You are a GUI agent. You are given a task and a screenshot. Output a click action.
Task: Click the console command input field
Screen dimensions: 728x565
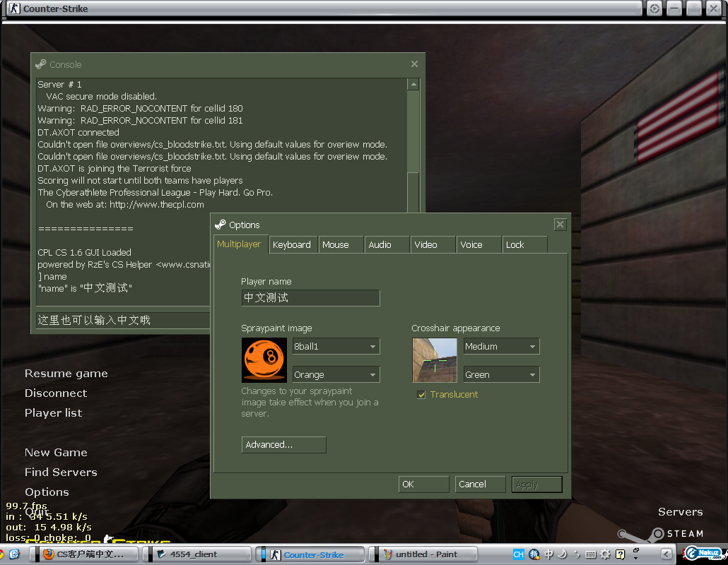coord(123,320)
